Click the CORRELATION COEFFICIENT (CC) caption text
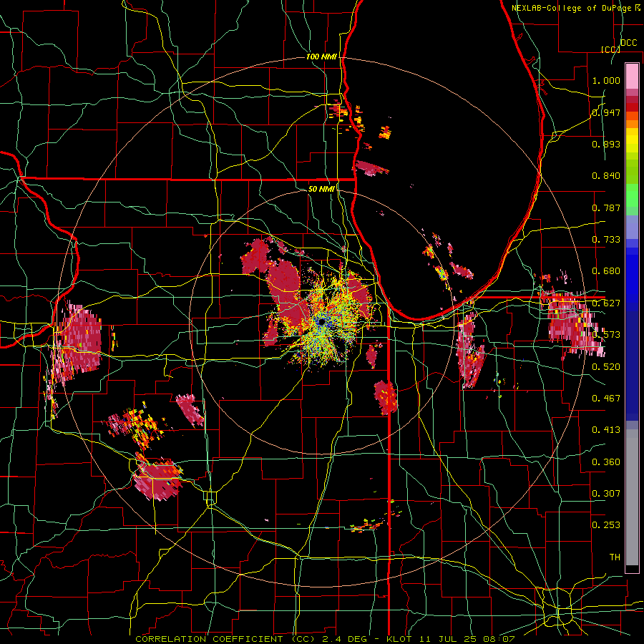 225,639
